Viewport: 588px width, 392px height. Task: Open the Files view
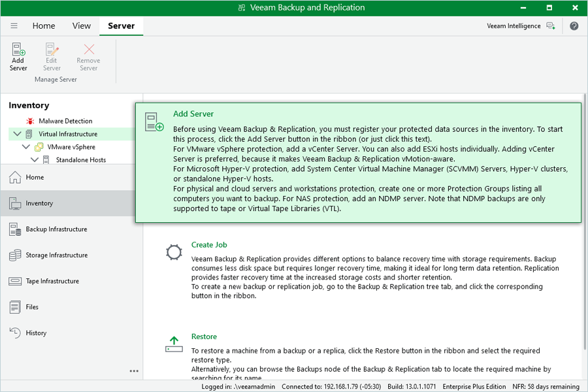tap(32, 307)
